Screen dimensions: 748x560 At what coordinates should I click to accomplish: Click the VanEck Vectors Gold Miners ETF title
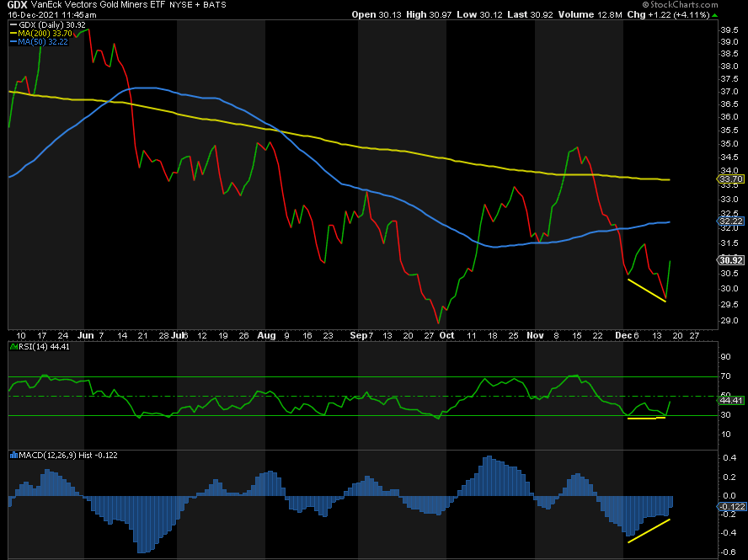click(98, 5)
